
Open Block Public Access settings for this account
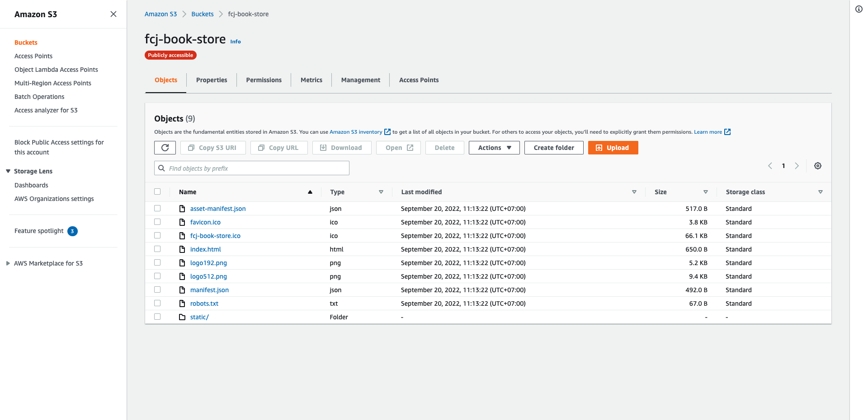(x=59, y=147)
